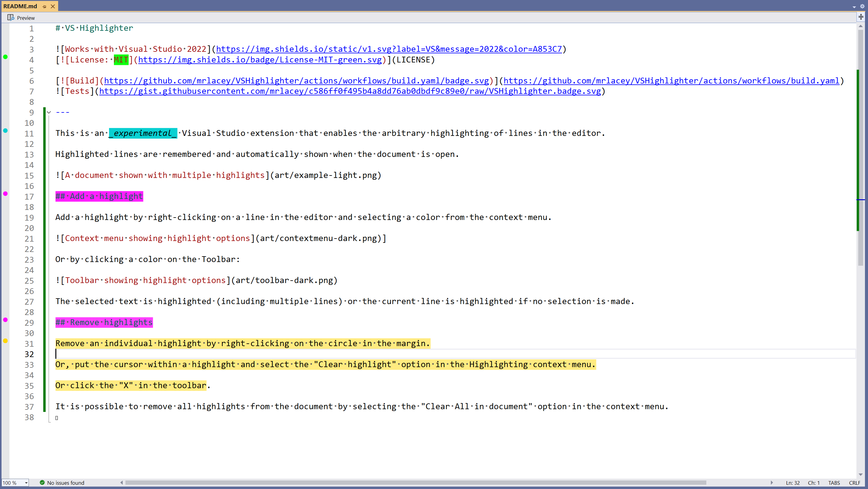Open the document tab settings gear

(x=862, y=6)
